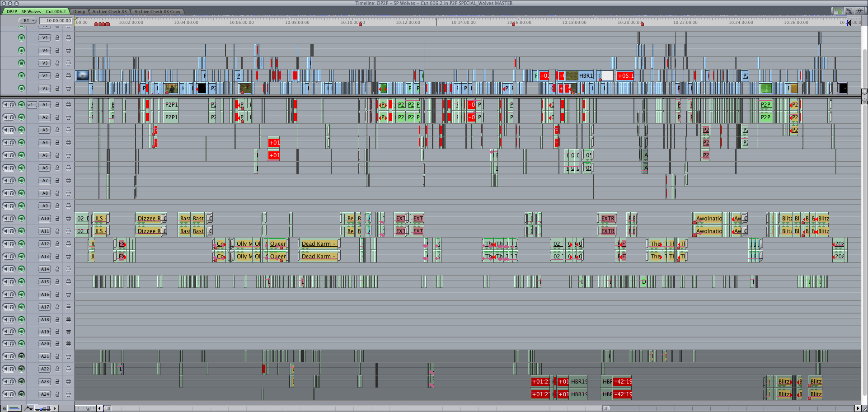Viewport: 868px width, 412px height.
Task: Select the V4 destination track button
Action: click(x=45, y=51)
